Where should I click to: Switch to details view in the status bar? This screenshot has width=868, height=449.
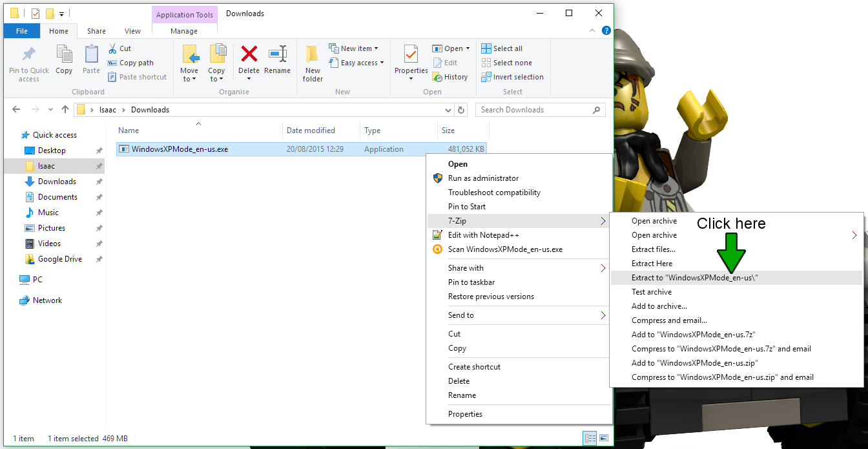pyautogui.click(x=590, y=438)
